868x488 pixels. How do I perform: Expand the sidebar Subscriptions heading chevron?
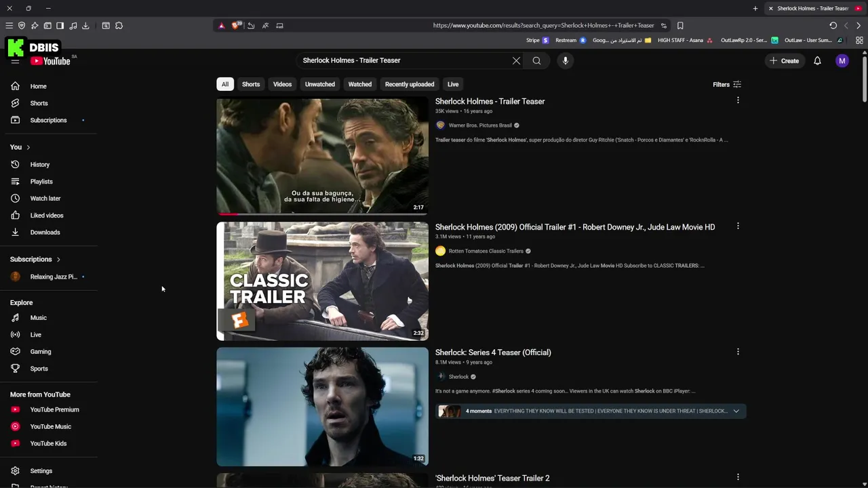pyautogui.click(x=58, y=260)
